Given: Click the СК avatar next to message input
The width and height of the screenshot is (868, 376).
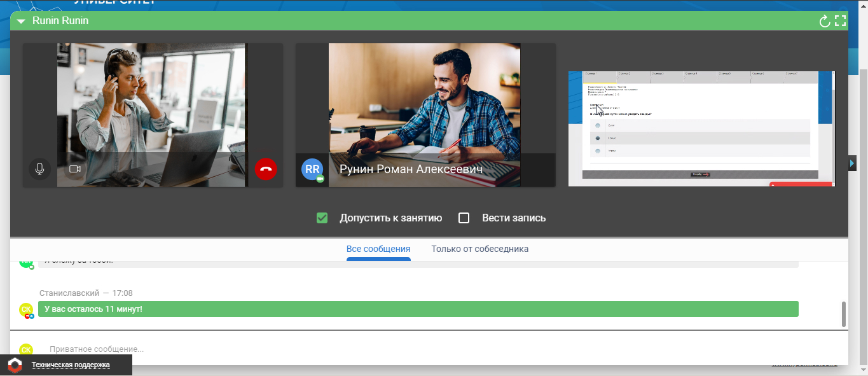Looking at the screenshot, I should (26, 349).
